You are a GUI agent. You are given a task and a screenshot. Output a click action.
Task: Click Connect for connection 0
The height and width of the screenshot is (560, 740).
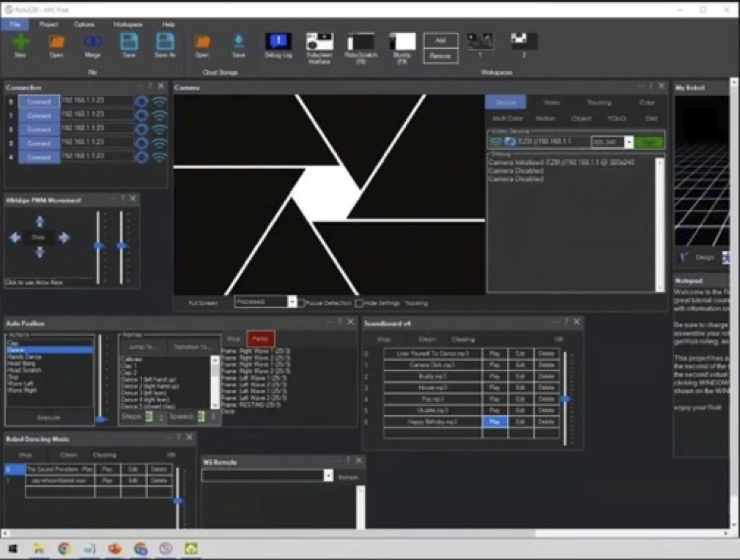[x=39, y=101]
